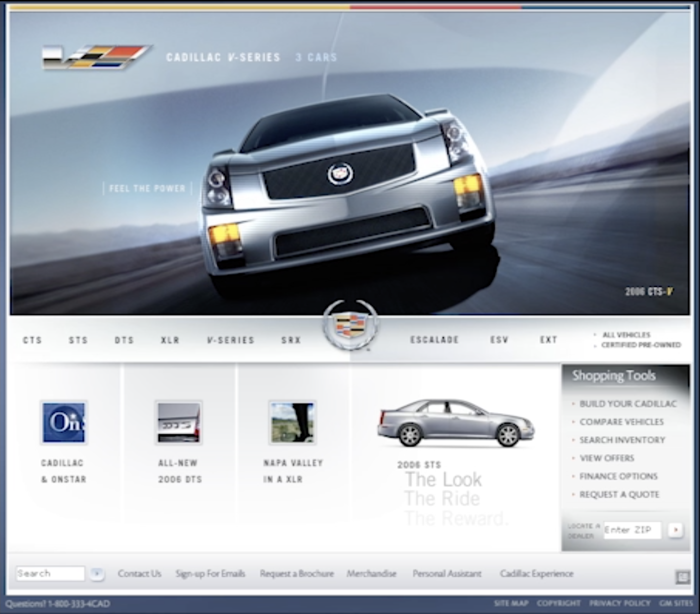
Task: Open the Request a Brochure link
Action: 297,574
